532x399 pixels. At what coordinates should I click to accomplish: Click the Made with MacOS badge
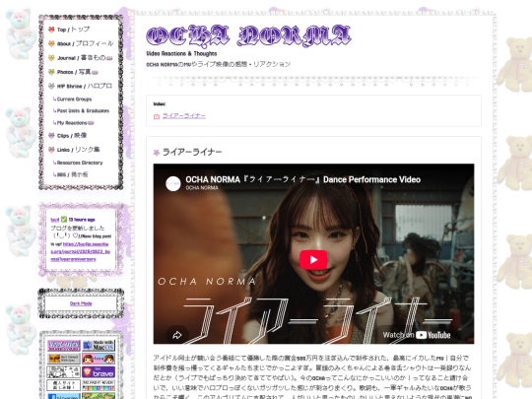(x=99, y=346)
